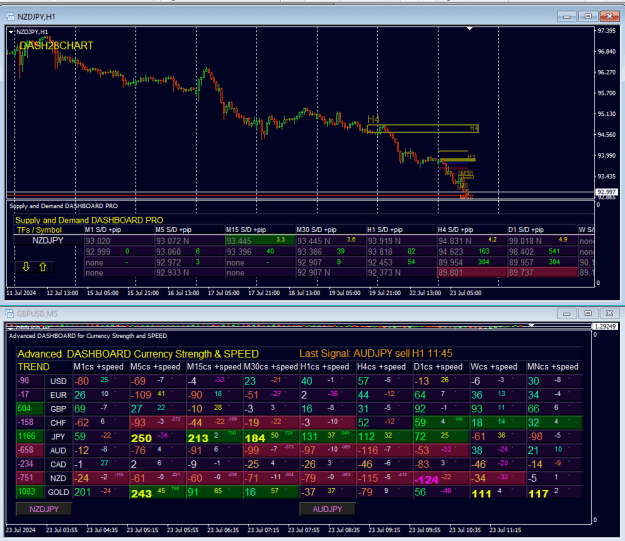Screen dimensions: 625x541
Task: Click the down arrow in the Supply Demand dashboard
Action: coord(26,267)
